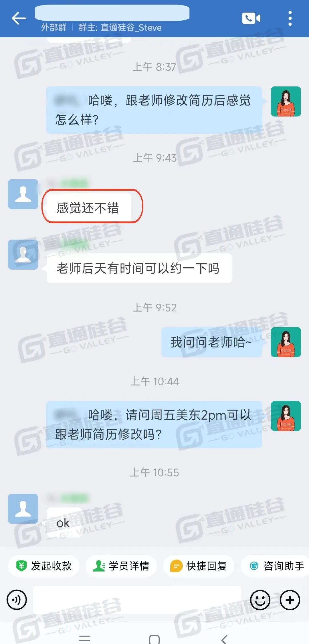Start a voice or video call

coord(251,18)
